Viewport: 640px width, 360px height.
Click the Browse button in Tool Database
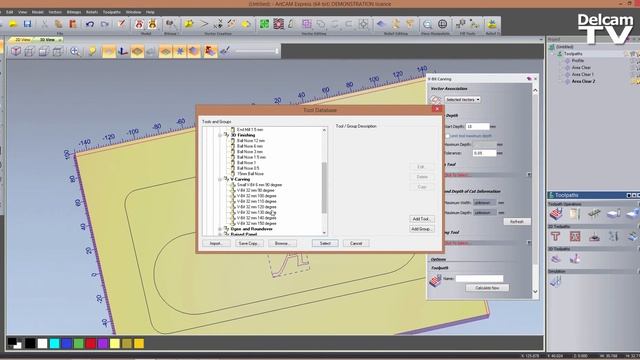282,243
